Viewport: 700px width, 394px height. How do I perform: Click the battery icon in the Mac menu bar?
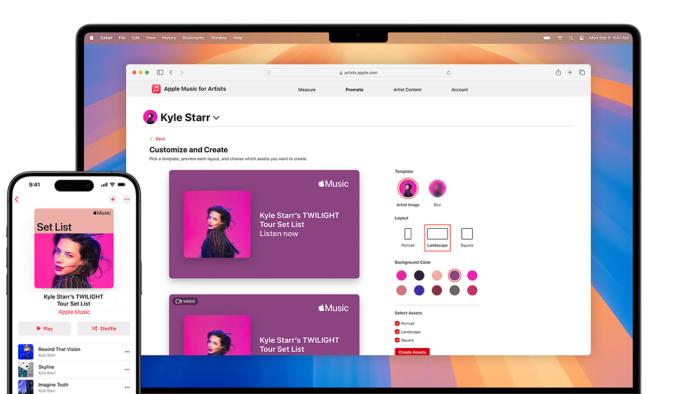pos(547,38)
